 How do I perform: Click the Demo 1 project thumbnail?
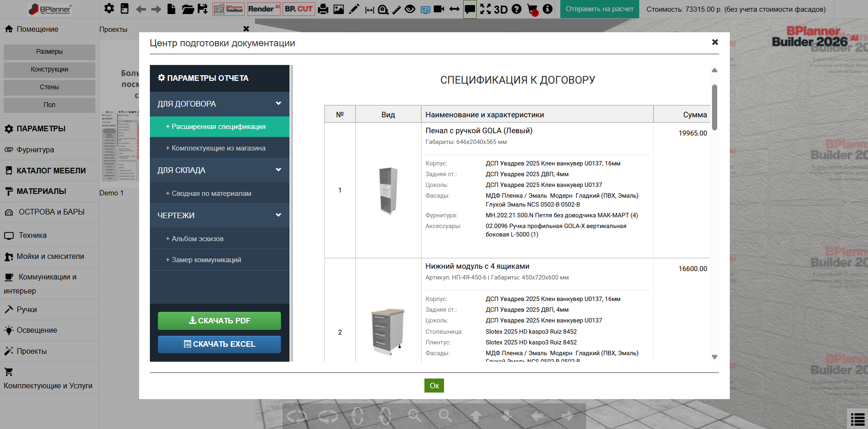point(120,145)
